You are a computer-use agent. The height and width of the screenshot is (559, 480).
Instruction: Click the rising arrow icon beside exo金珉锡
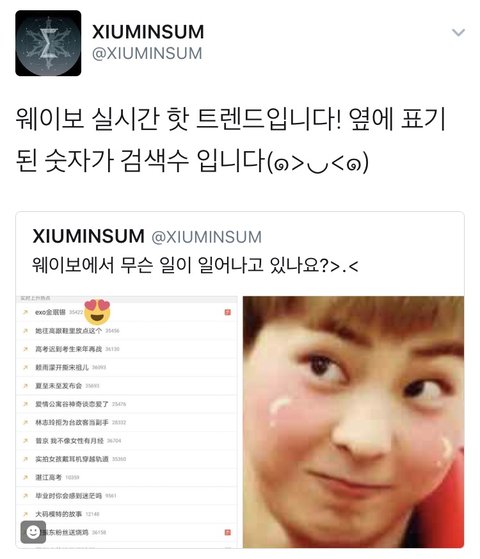25,312
